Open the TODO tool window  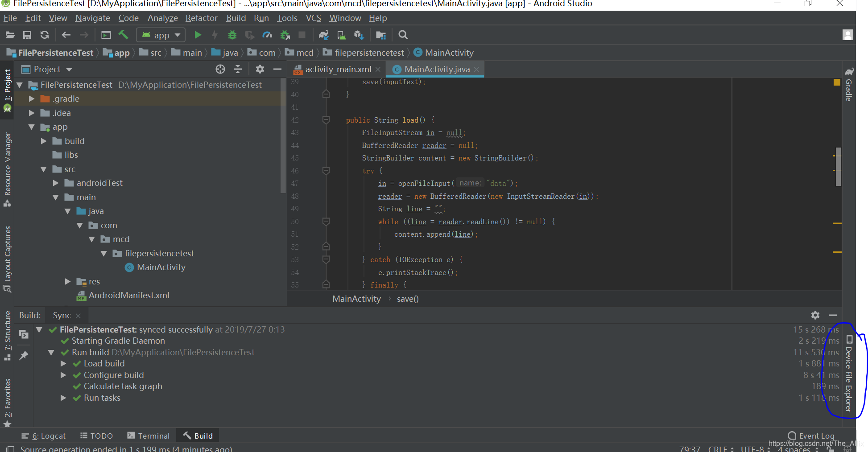[x=96, y=436]
